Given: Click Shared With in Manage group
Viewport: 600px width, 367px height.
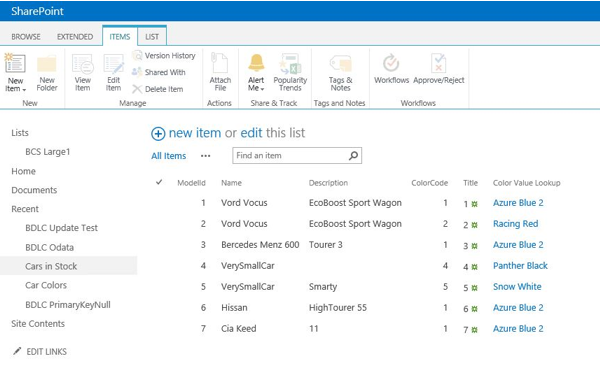Looking at the screenshot, I should pyautogui.click(x=159, y=72).
